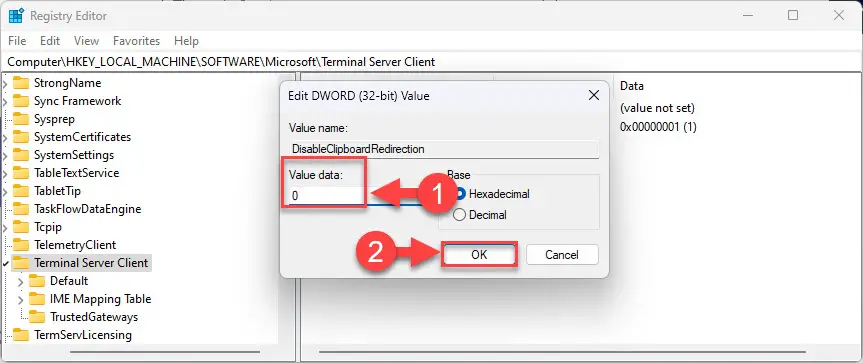863x363 pixels.
Task: Open the Edit menu
Action: (50, 41)
